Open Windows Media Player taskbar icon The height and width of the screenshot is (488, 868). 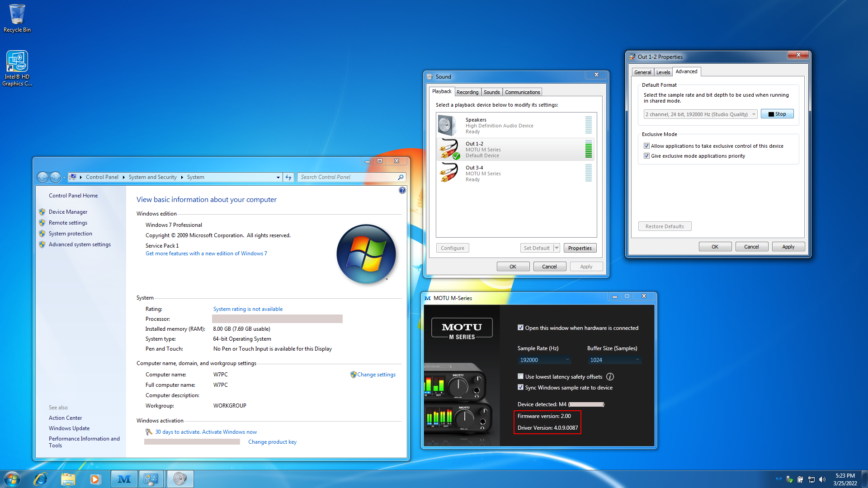point(95,479)
